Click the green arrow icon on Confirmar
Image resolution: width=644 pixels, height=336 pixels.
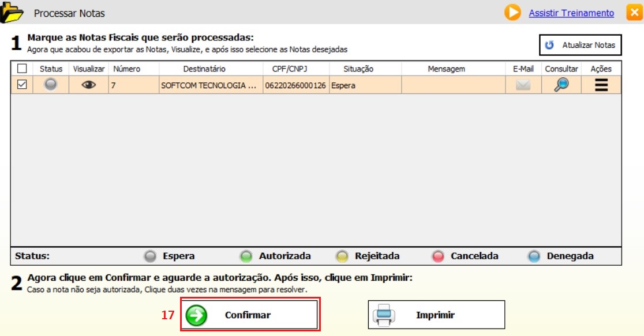click(x=196, y=315)
